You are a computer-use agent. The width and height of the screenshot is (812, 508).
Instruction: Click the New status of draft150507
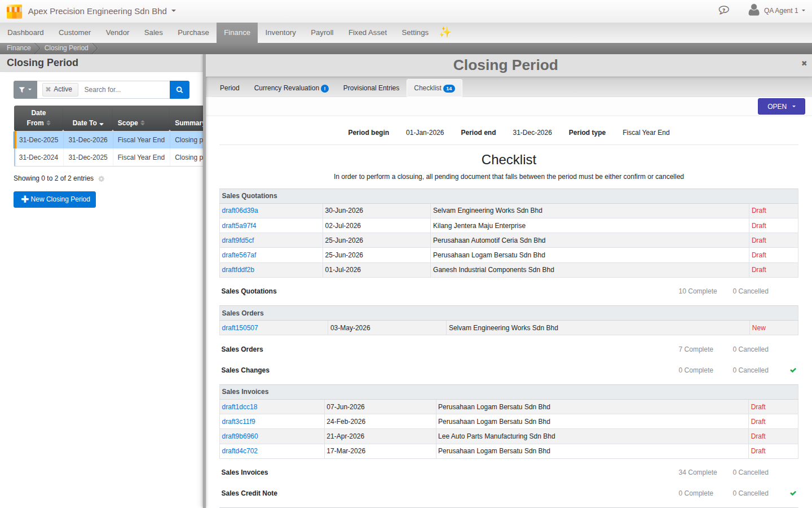(758, 328)
